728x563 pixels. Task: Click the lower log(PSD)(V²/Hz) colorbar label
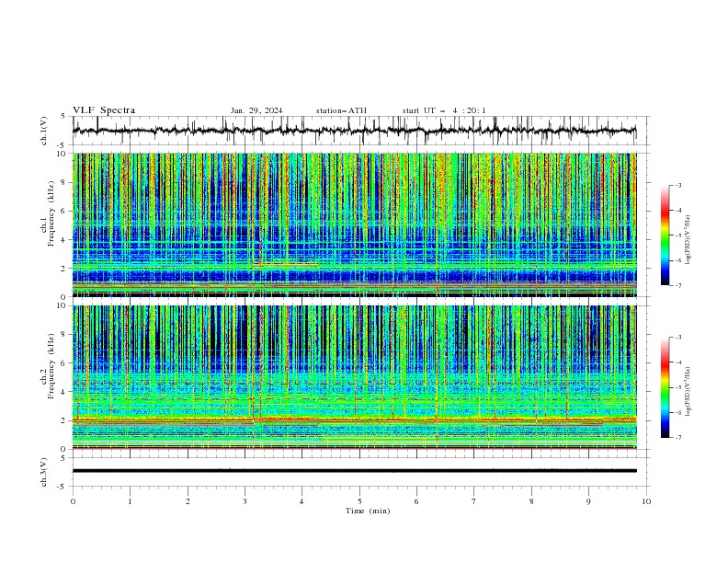pyautogui.click(x=688, y=391)
